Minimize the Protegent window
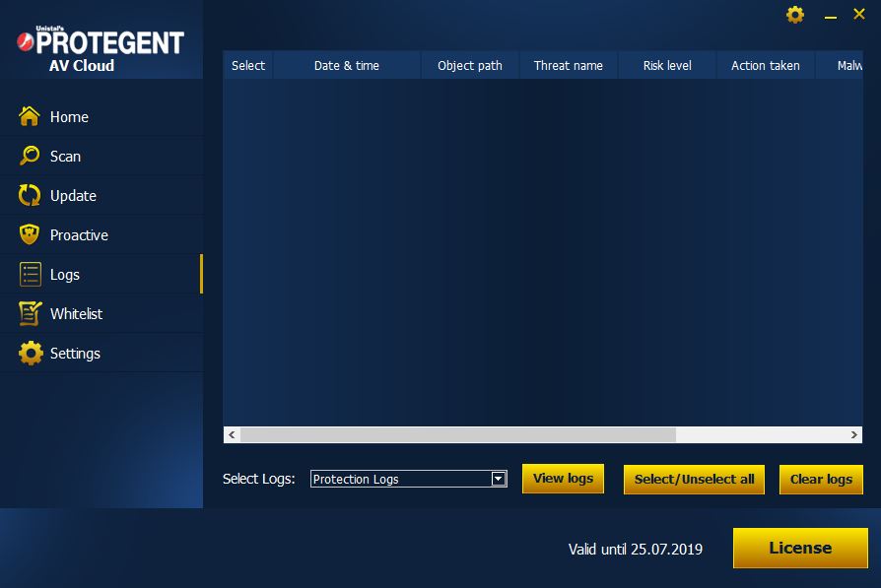 [x=832, y=15]
